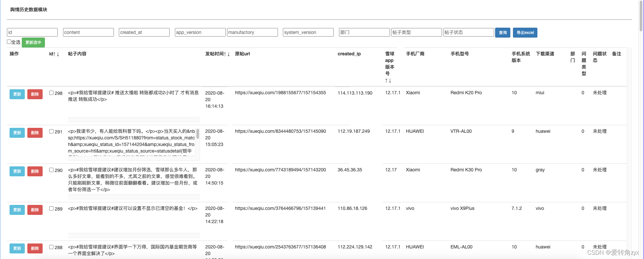Check the checkbox for id 290
The image size is (644, 259).
pyautogui.click(x=51, y=170)
